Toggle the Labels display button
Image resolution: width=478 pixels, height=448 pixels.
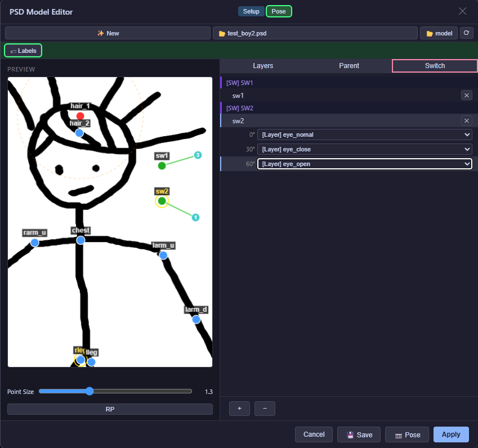(x=23, y=51)
